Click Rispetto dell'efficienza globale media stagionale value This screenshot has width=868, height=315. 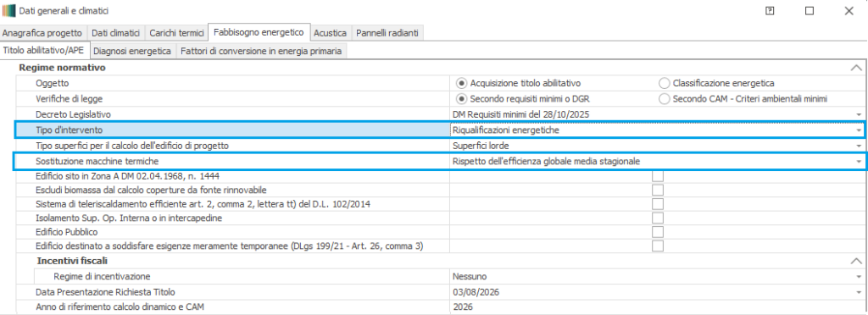pos(547,162)
